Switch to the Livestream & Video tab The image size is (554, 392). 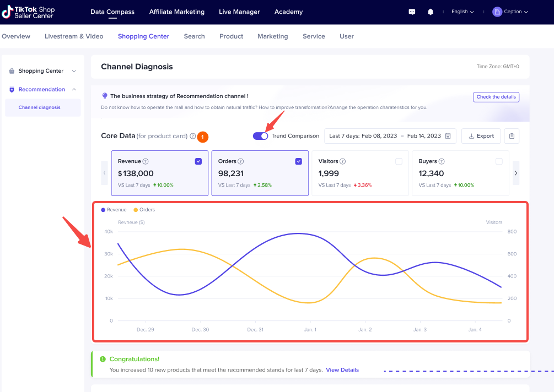74,36
